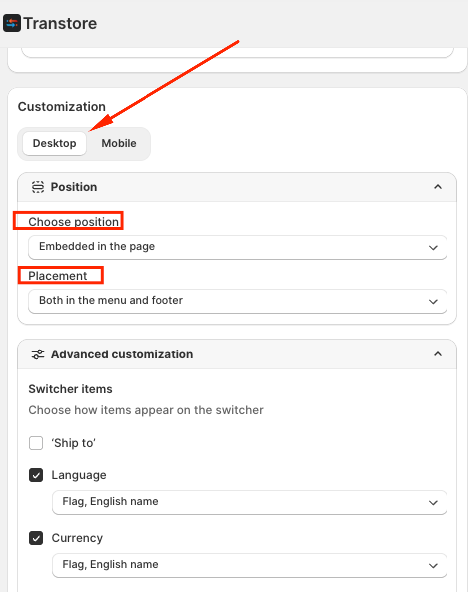Open the Choose position dropdown
The image size is (468, 592).
[238, 247]
